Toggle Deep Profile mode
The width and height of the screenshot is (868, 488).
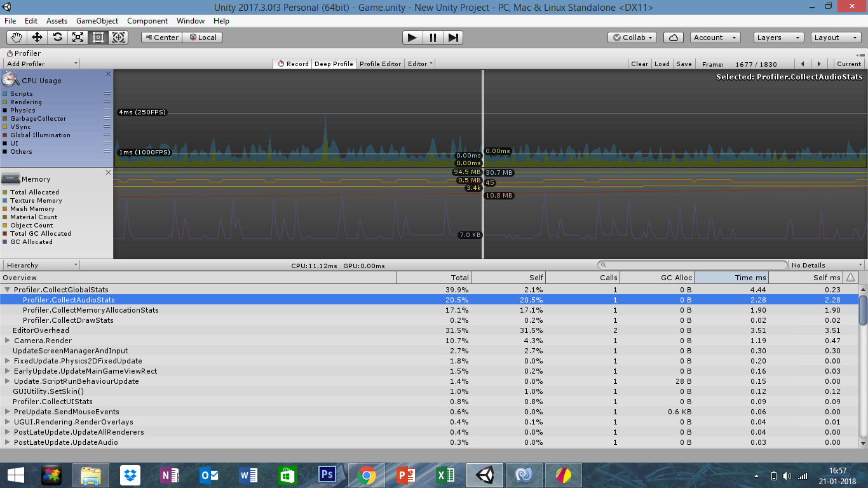(334, 64)
